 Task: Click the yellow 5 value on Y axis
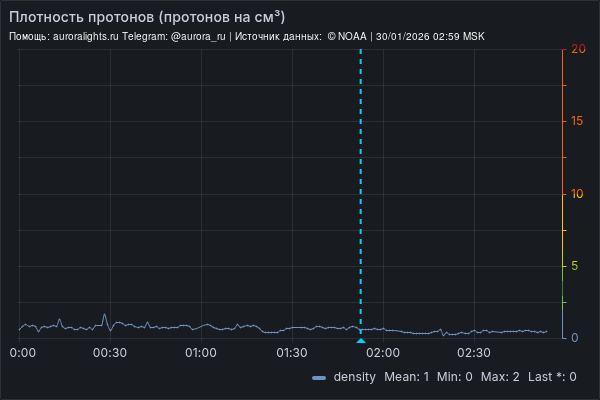[575, 266]
